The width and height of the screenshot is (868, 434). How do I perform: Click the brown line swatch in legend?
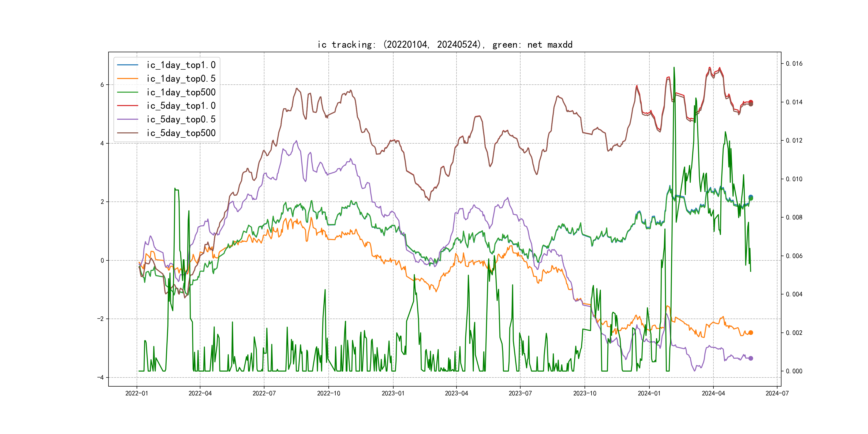127,133
